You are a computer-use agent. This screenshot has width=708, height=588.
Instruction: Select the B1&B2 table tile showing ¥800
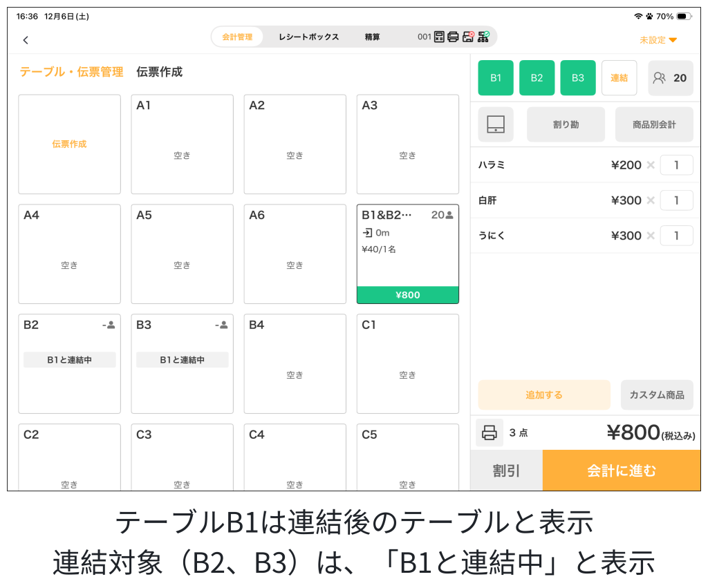click(407, 254)
